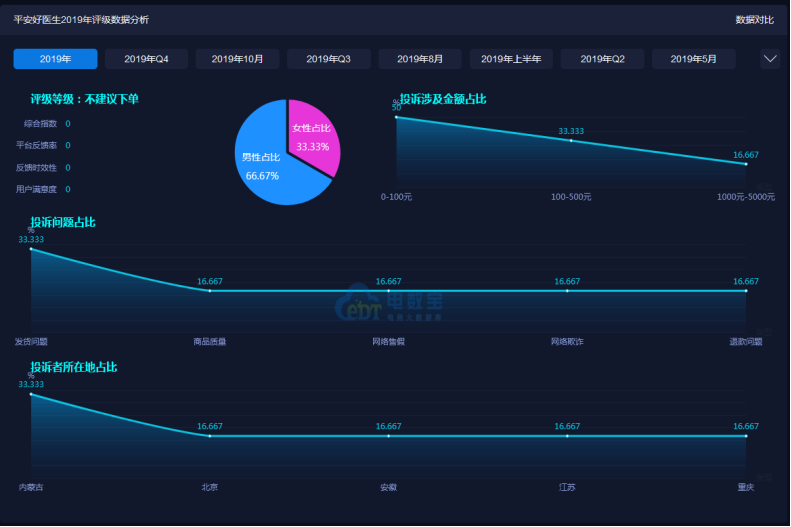The height and width of the screenshot is (527, 791).
Task: Click the 网络欺诈 axis label
Action: 567,341
